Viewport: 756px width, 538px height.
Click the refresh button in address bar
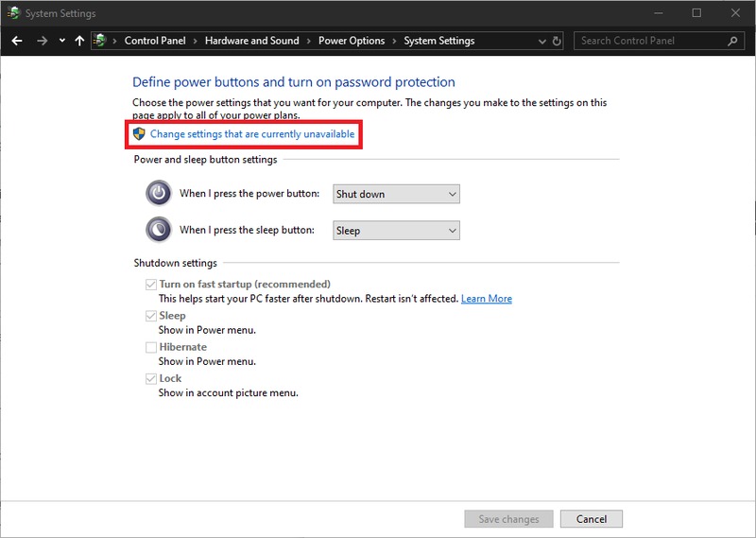point(557,41)
